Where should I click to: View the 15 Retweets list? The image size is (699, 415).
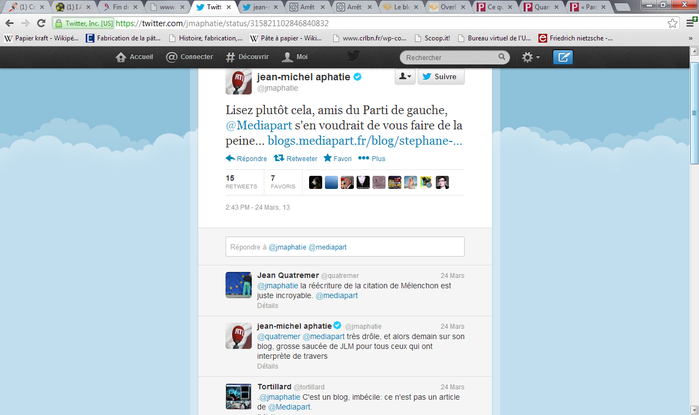tap(241, 182)
